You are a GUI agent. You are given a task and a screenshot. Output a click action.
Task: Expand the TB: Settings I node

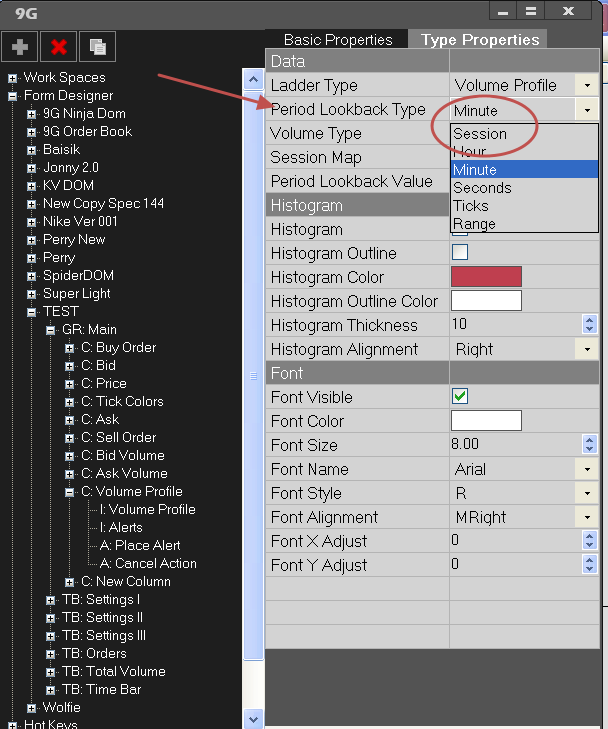point(50,600)
